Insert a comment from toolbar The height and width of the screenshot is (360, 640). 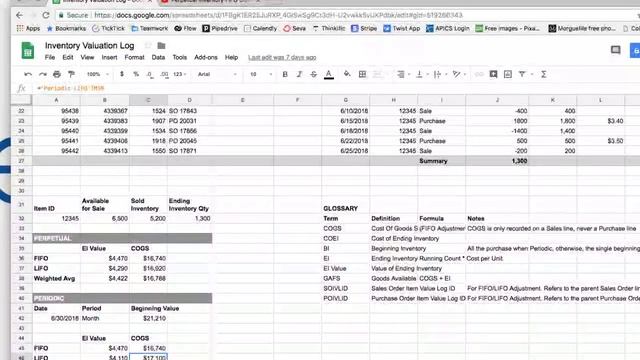[x=493, y=74]
